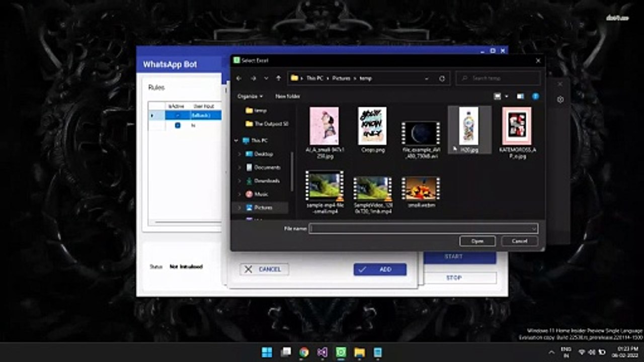The height and width of the screenshot is (362, 644).
Task: Expand Desktop tree node
Action: click(239, 154)
